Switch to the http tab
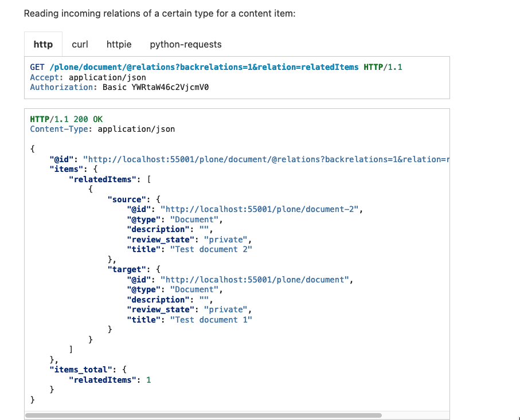This screenshot has height=420, width=520. click(43, 45)
